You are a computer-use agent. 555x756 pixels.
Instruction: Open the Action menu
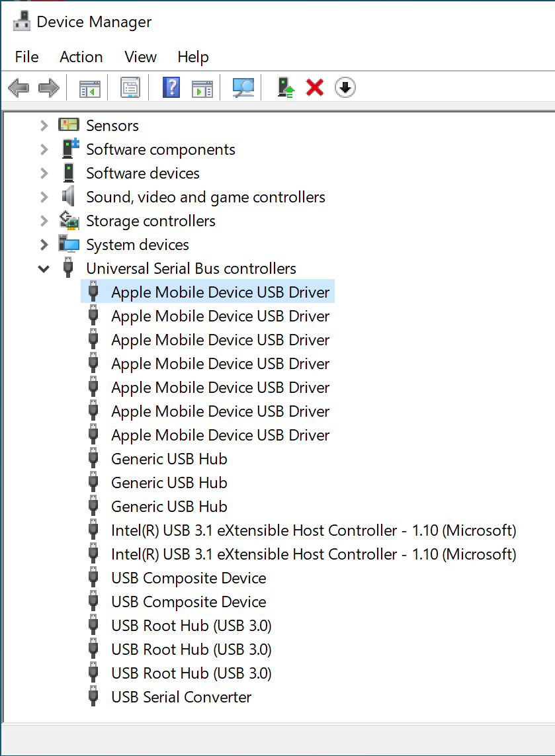(x=81, y=57)
